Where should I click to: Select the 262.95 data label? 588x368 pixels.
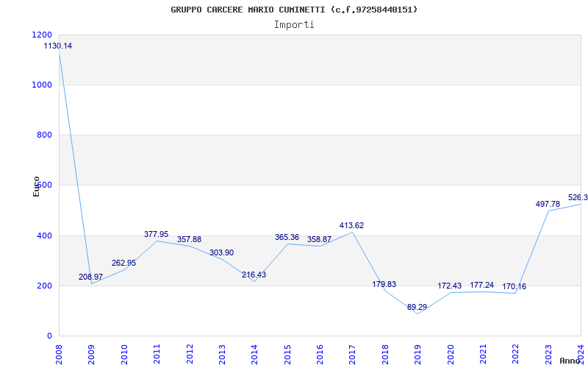click(123, 263)
